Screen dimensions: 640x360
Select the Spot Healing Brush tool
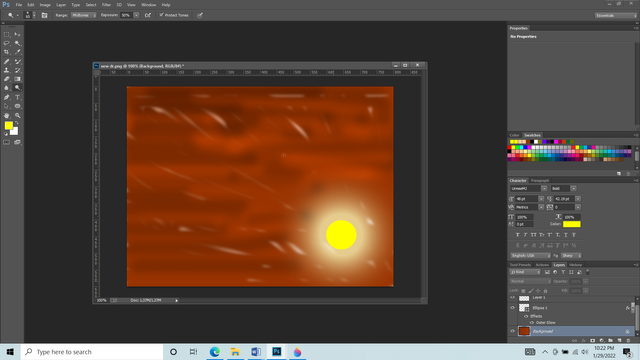tap(7, 62)
